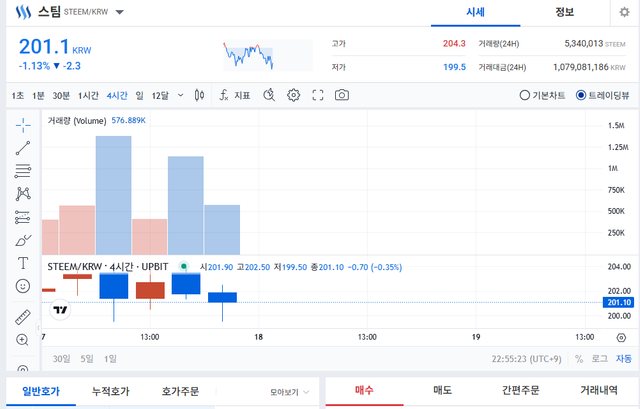
Task: Expand the interval dropdown after 12달
Action: (180, 96)
